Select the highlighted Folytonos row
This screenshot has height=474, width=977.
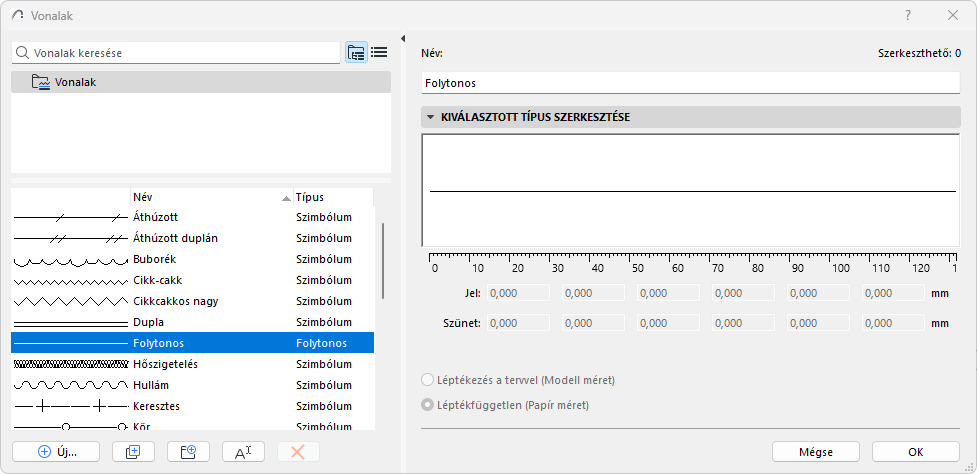click(193, 343)
